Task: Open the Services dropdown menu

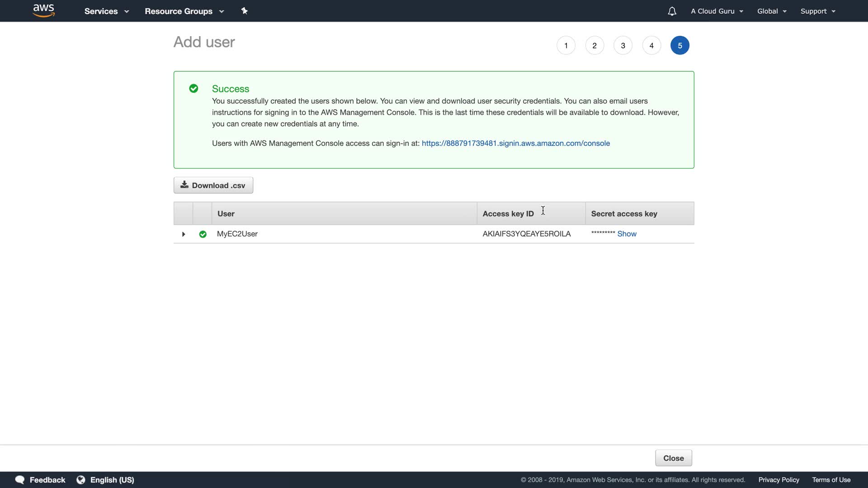Action: click(106, 11)
